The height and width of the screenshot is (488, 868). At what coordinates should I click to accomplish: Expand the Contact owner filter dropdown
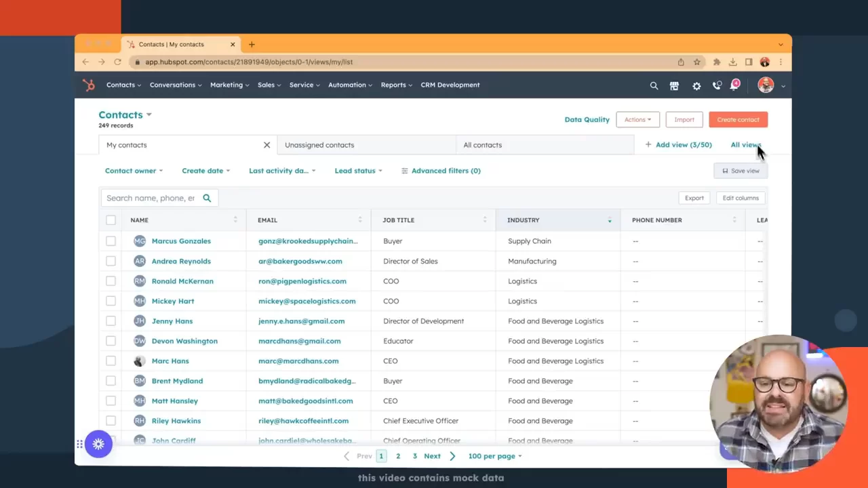(134, 171)
